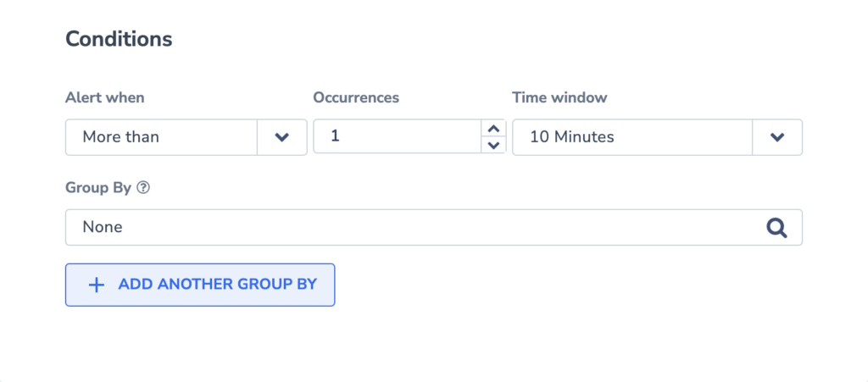Click the plus icon on Add Another Group By

pyautogui.click(x=97, y=285)
